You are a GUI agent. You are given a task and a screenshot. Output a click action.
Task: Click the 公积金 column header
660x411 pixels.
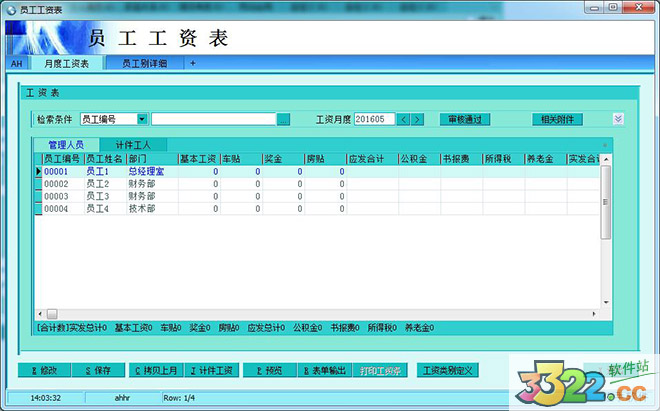419,159
